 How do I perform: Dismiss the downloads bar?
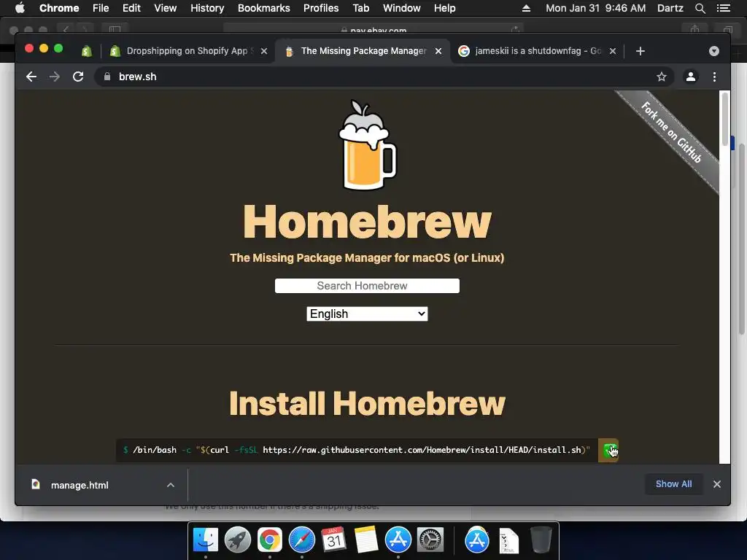click(x=717, y=484)
